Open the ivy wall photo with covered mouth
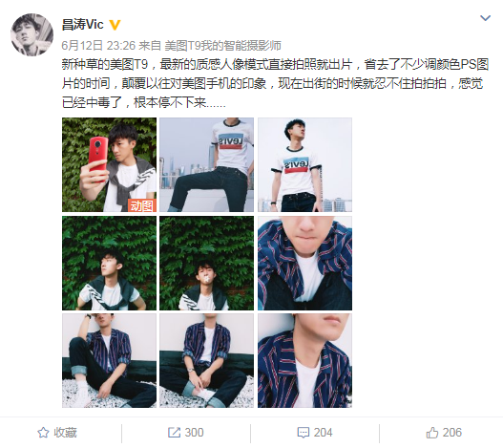 [x=206, y=263]
